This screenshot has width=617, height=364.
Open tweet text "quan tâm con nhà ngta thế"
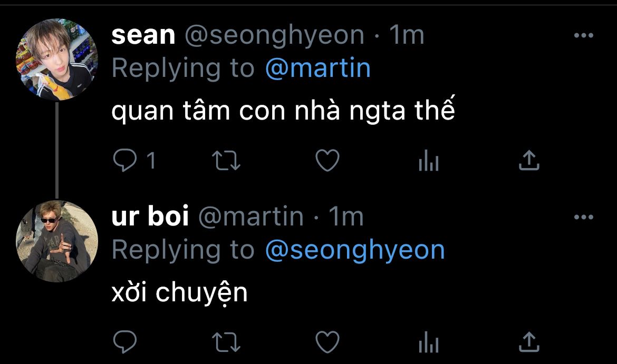pos(283,113)
